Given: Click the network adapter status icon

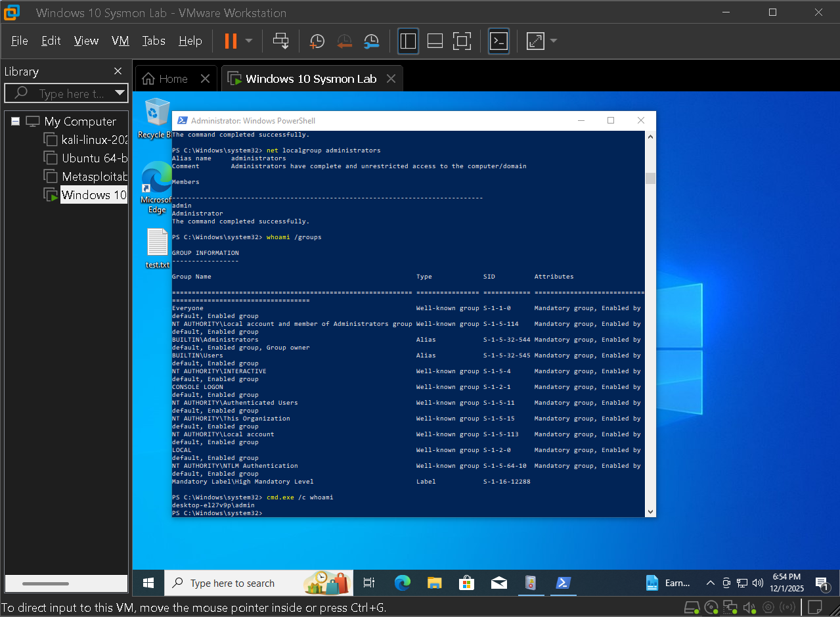Looking at the screenshot, I should point(730,606).
